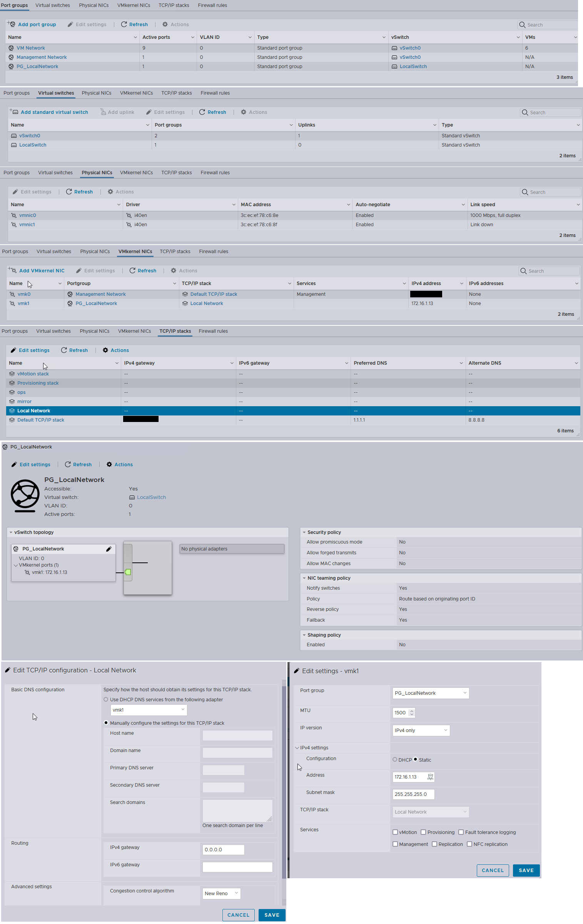Open TCP/IP stacks tab above the Add standard virtual switch toolbar
Image resolution: width=583 pixels, height=924 pixels.
pos(177,93)
